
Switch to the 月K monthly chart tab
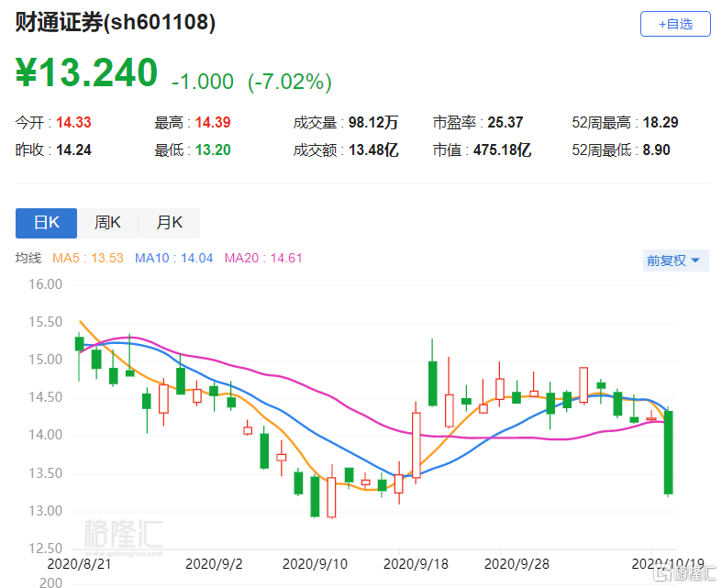[x=169, y=223]
